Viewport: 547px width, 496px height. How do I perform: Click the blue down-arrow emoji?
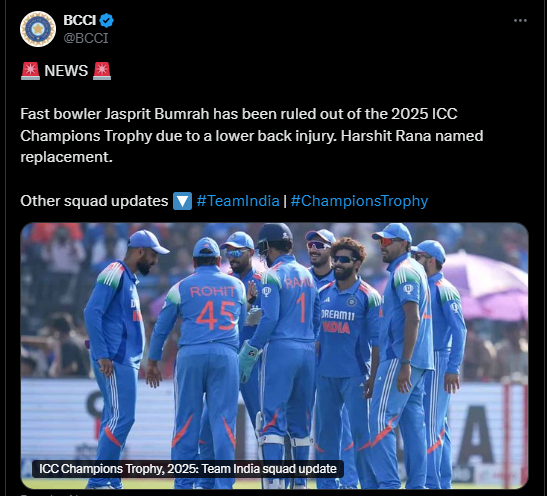click(182, 201)
